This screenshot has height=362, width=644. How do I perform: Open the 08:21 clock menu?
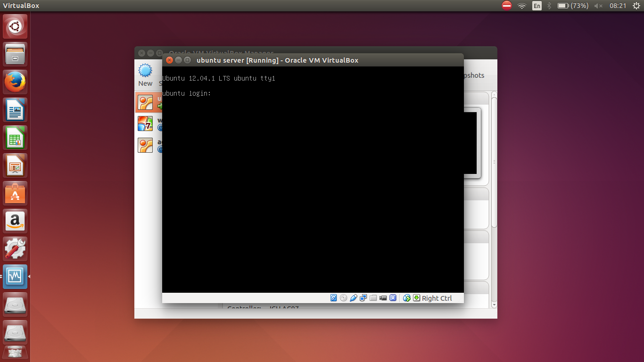618,6
